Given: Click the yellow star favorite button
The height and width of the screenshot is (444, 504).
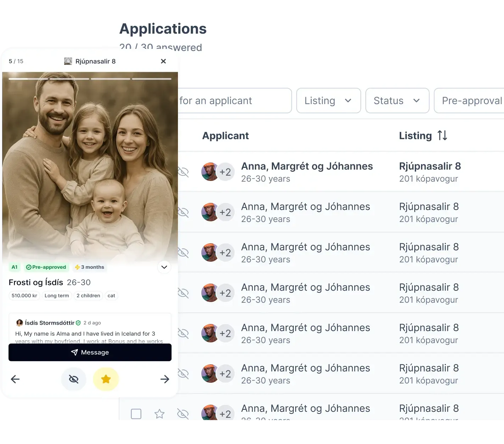Looking at the screenshot, I should 106,379.
